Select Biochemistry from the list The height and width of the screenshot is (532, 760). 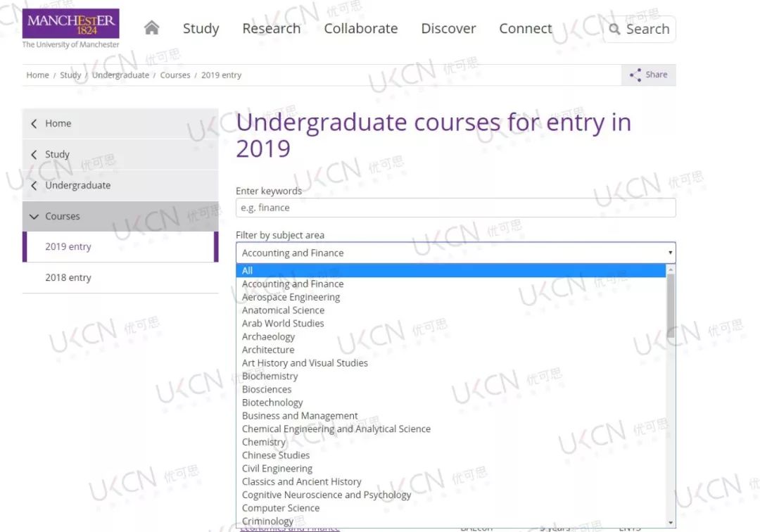click(x=451, y=376)
